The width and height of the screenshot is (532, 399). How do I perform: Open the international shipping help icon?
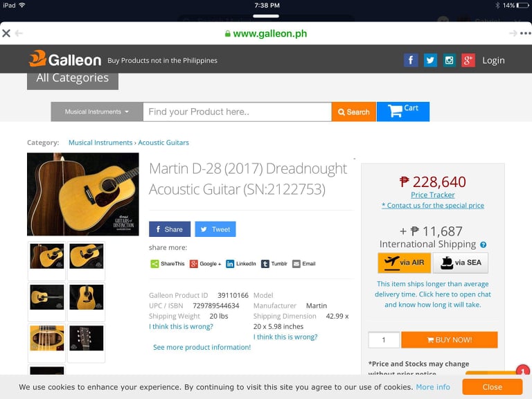tap(484, 245)
